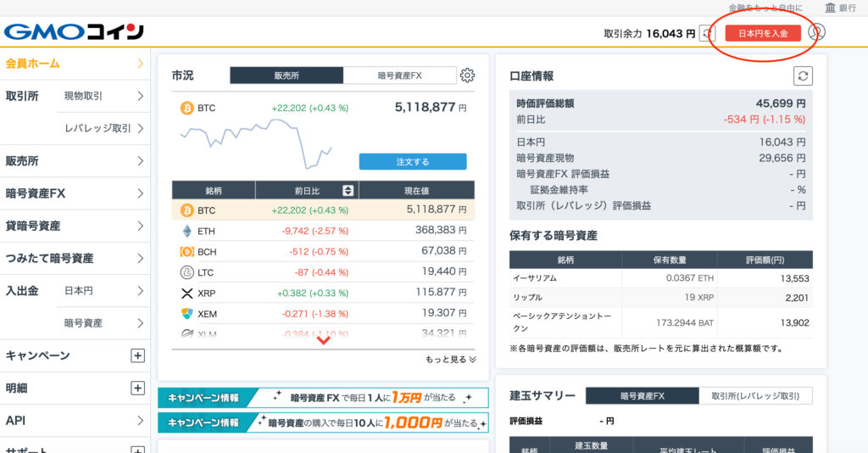Select the 販売所 tab in market panel
Image resolution: width=868 pixels, height=453 pixels.
[x=287, y=75]
